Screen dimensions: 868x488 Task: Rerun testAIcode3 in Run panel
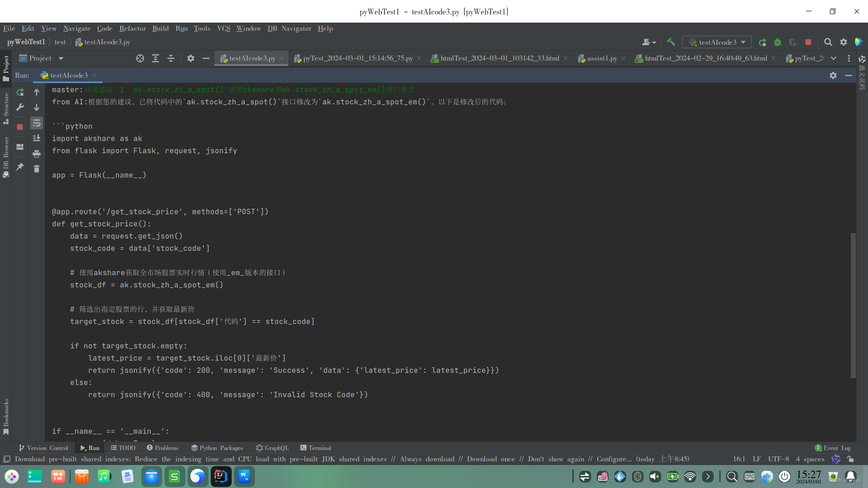pos(20,92)
